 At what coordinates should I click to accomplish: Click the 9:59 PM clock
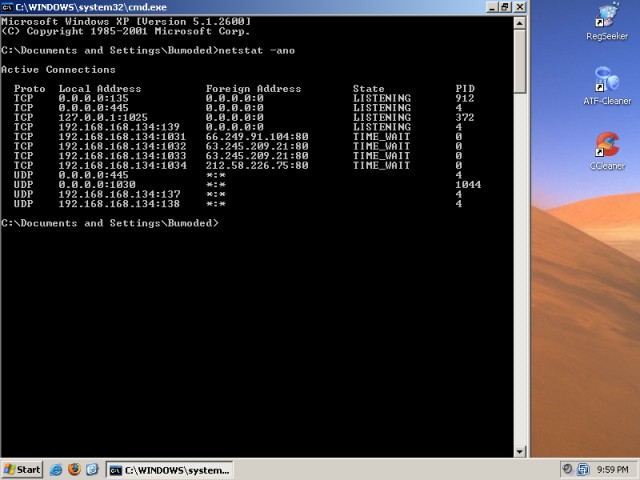click(612, 470)
